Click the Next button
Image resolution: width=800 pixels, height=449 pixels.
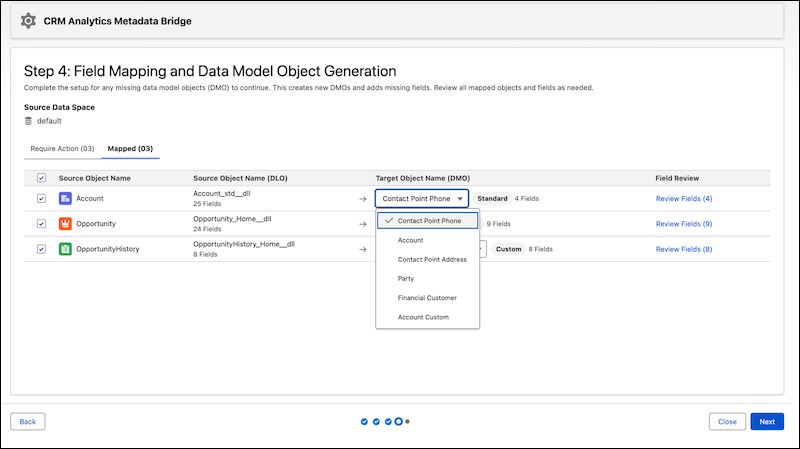[x=767, y=421]
